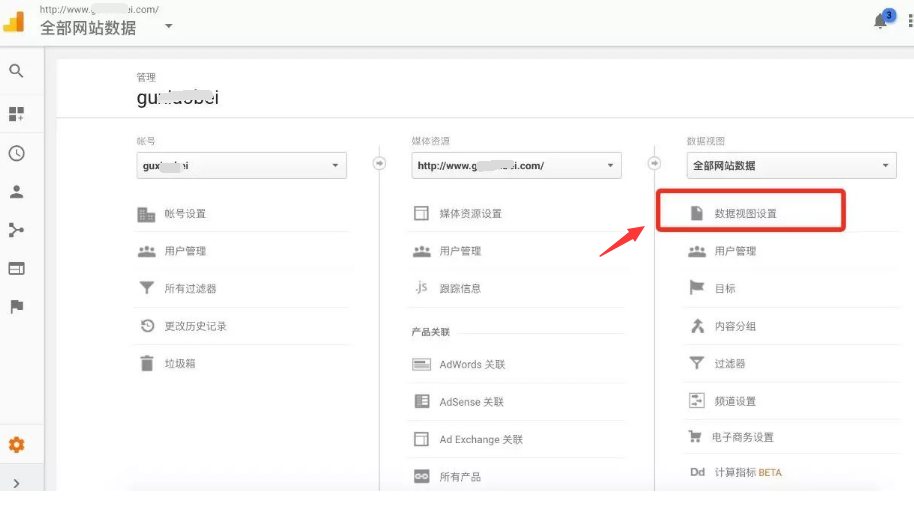Open the notifications bell icon

[x=881, y=21]
